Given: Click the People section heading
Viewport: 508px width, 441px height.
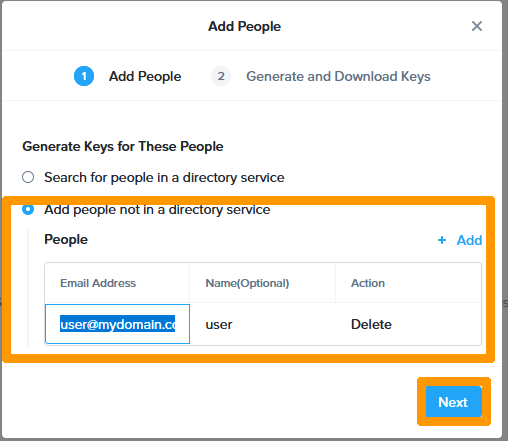Looking at the screenshot, I should pos(66,240).
